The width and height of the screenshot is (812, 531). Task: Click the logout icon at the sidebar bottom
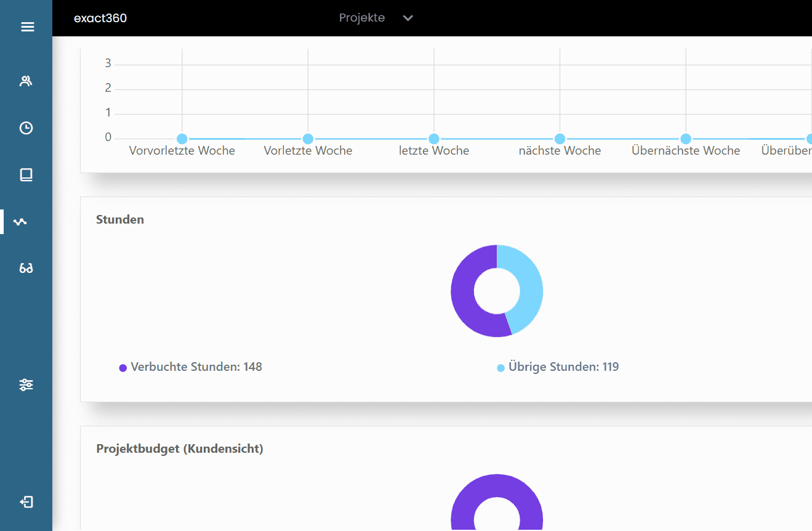[x=26, y=502]
